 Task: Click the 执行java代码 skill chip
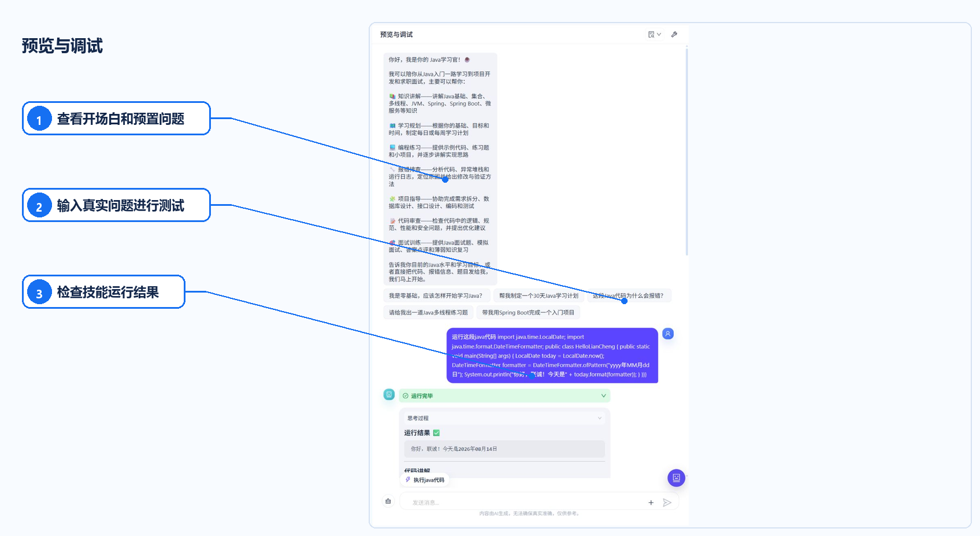[x=425, y=480]
